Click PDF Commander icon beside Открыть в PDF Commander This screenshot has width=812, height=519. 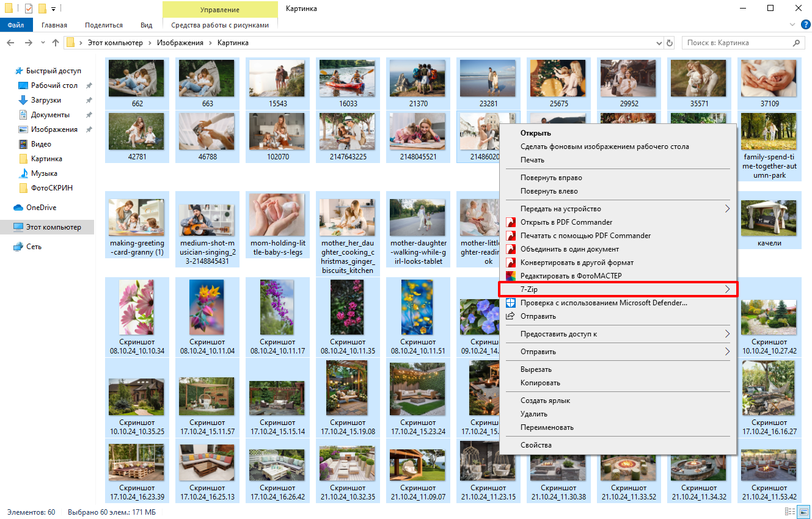510,222
